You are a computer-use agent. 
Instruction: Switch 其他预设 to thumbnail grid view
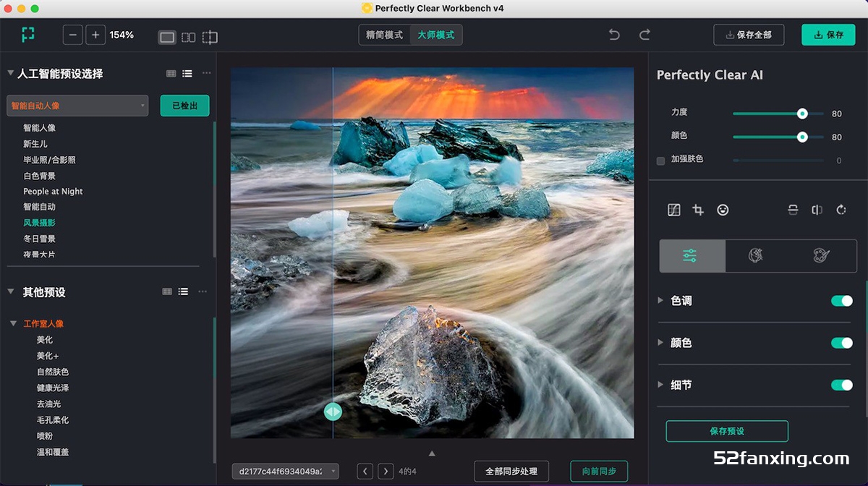(x=168, y=291)
